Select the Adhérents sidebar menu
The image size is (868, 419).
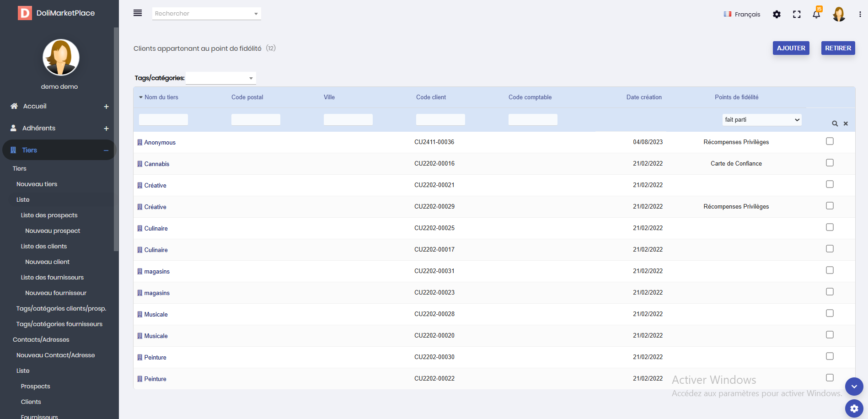(39, 128)
